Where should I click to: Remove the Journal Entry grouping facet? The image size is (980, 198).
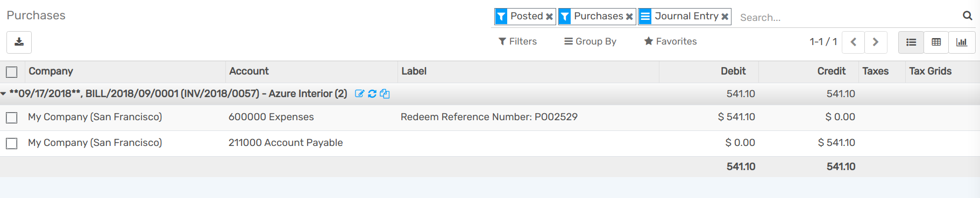point(725,17)
